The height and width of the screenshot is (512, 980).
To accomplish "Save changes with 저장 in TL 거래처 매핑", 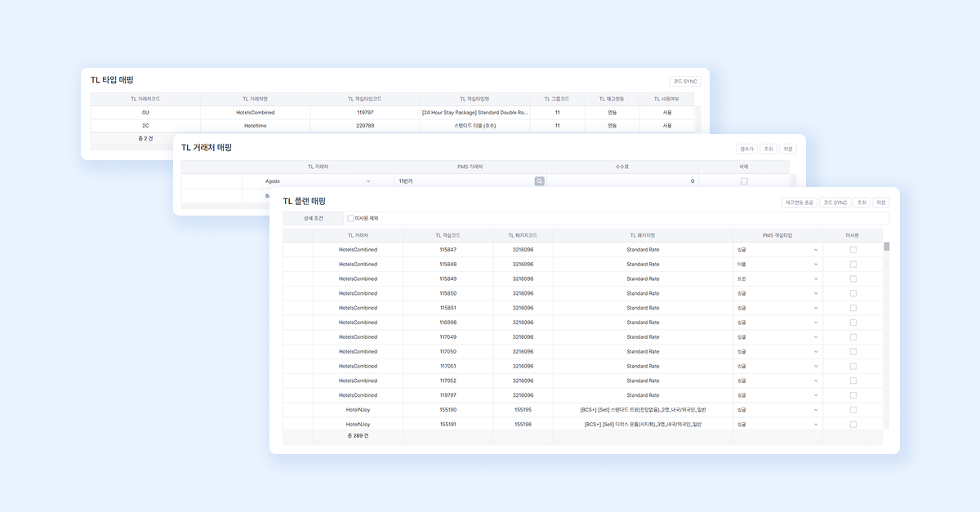I will point(787,149).
